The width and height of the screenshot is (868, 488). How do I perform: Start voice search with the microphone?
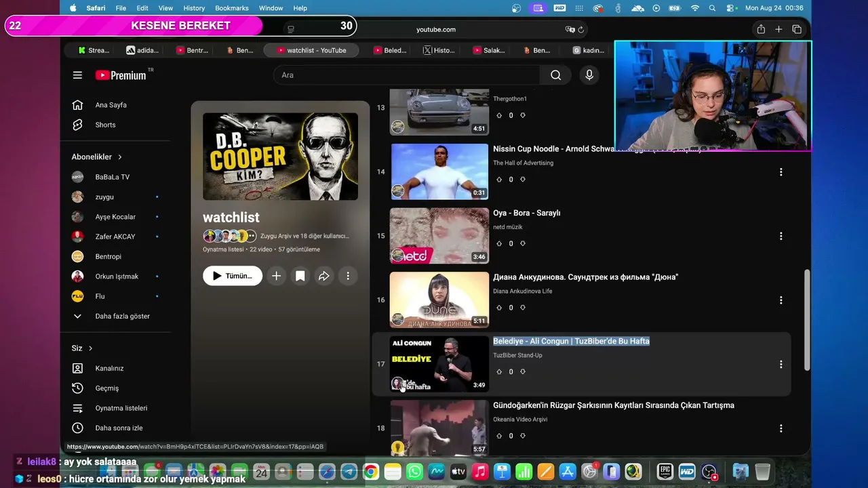click(589, 75)
